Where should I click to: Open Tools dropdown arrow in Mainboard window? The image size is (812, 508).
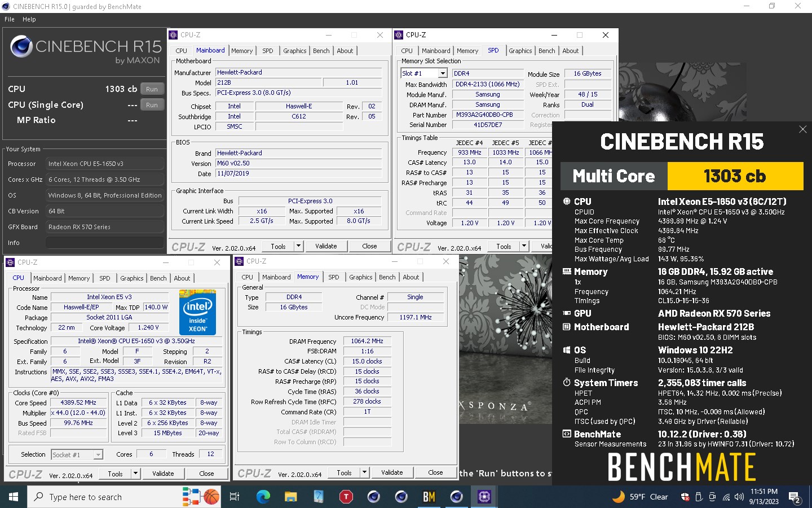[298, 246]
